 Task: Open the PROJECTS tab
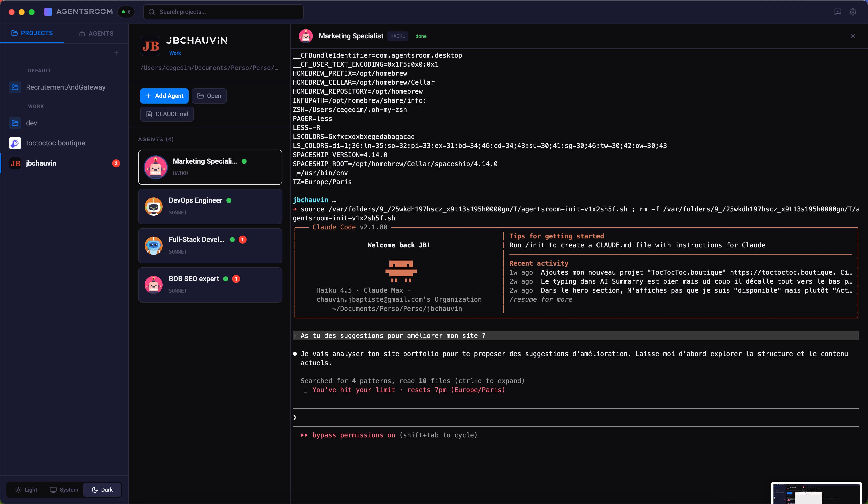32,33
